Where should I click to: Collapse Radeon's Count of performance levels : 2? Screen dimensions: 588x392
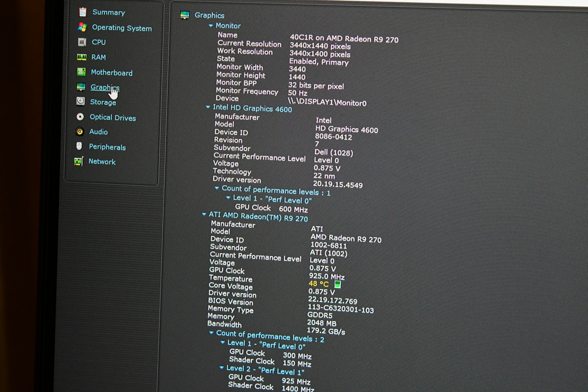pyautogui.click(x=211, y=333)
